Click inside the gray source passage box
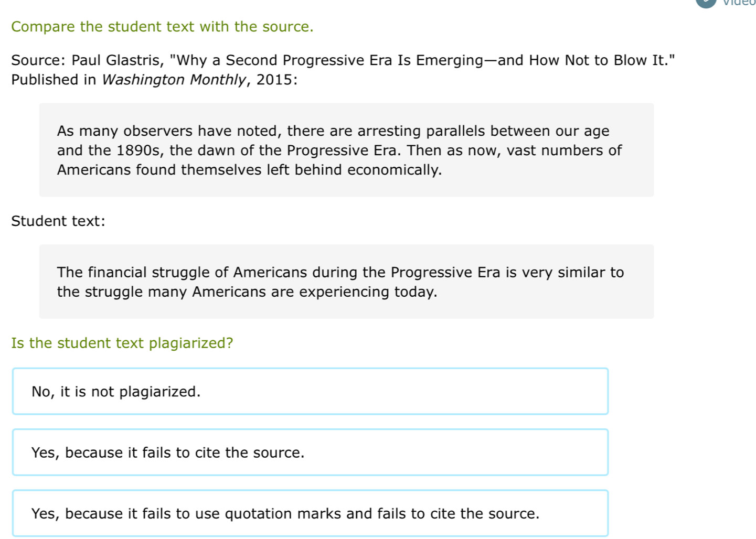The image size is (756, 539). coord(346,150)
